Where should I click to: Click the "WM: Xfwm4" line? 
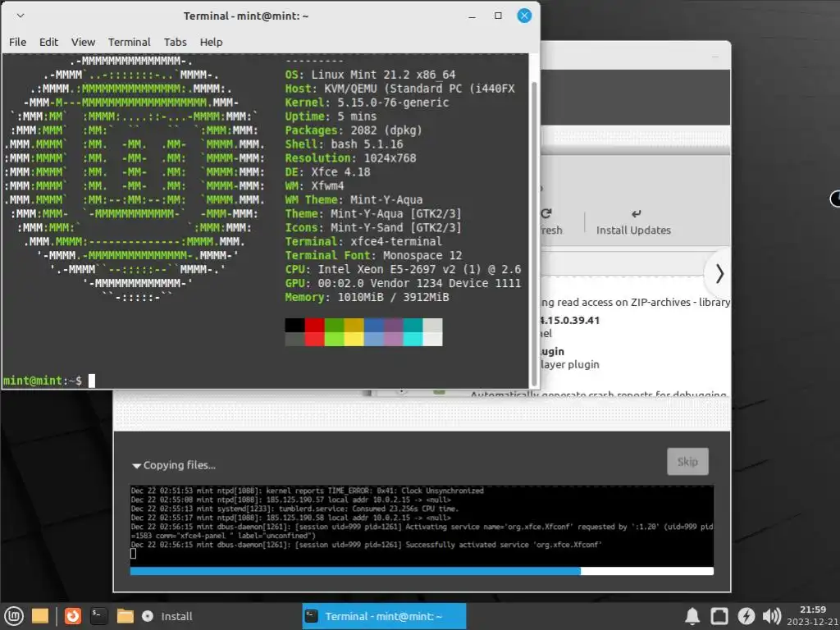314,186
